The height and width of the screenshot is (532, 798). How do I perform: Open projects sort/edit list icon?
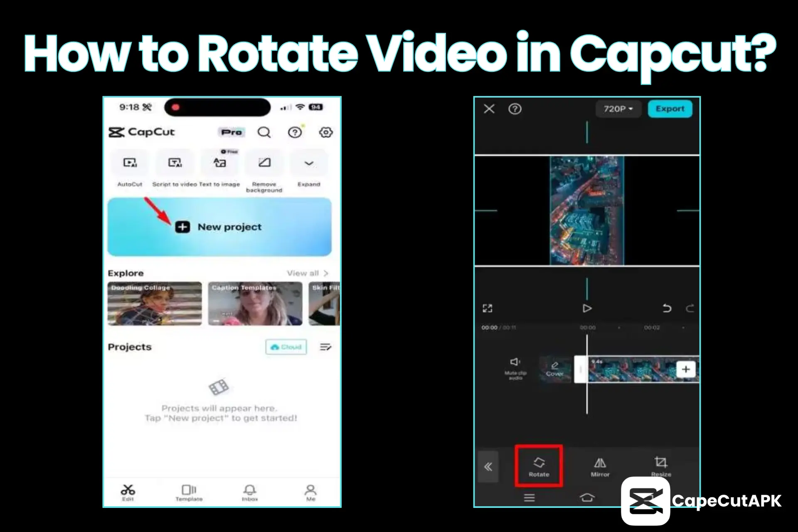coord(325,347)
